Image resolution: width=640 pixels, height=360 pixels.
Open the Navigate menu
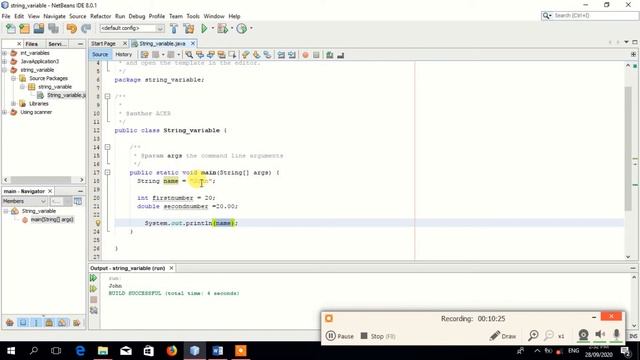pos(54,16)
